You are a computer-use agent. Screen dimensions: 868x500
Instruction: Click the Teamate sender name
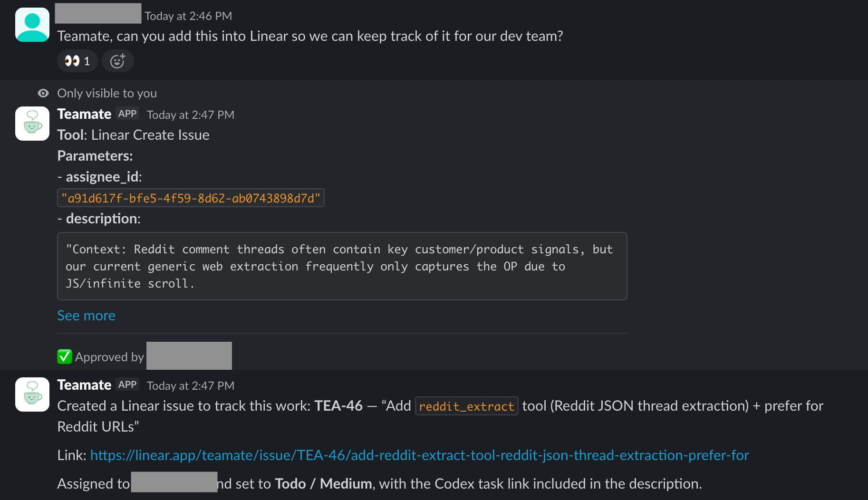[x=84, y=114]
